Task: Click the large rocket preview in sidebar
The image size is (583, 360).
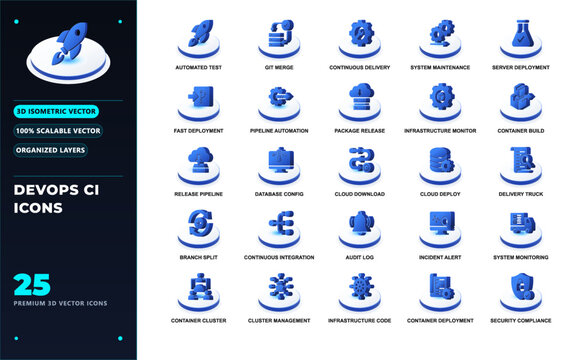Action: click(68, 52)
